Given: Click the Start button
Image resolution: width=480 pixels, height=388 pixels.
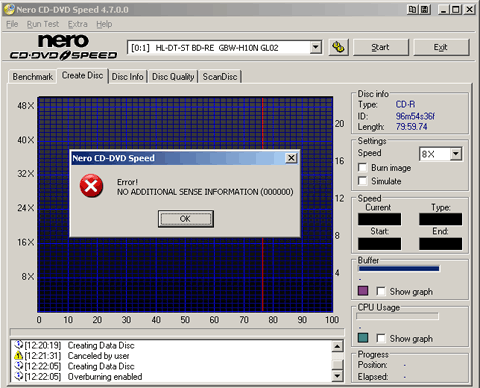Looking at the screenshot, I should [381, 47].
